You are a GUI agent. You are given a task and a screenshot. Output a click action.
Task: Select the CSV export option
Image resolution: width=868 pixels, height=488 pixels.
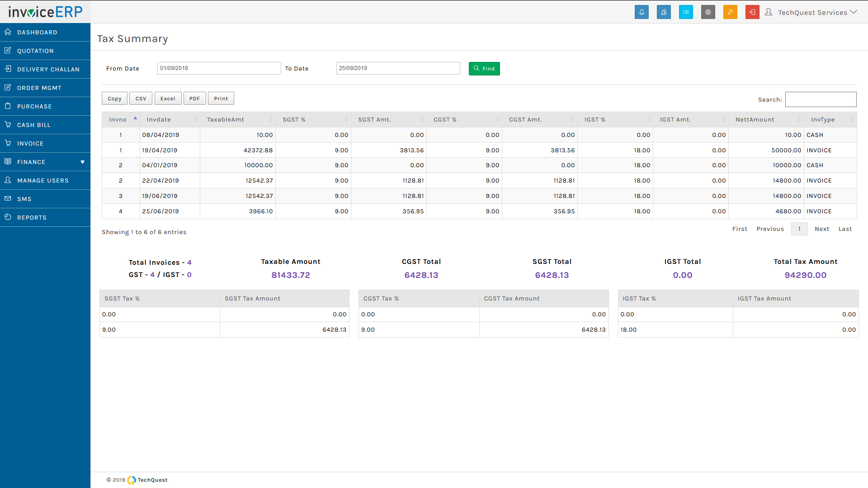[x=140, y=99]
